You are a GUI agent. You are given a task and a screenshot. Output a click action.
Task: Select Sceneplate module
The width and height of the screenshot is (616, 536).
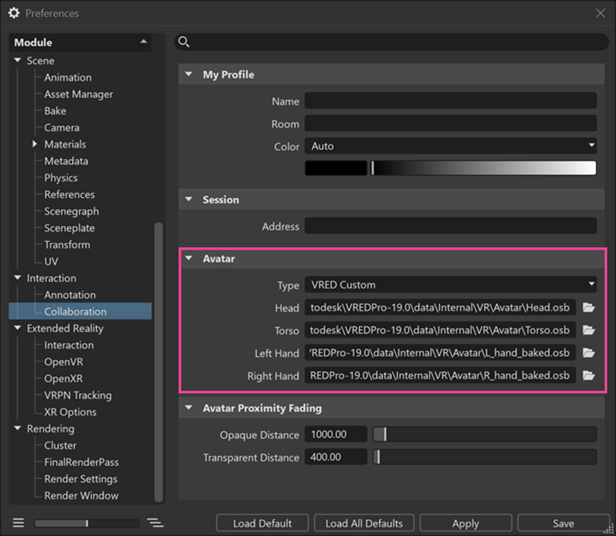[x=70, y=228]
